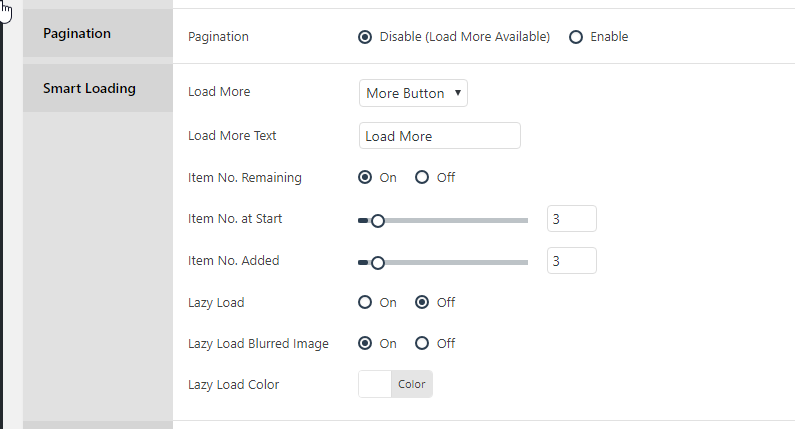Open the More Button dropdown

click(x=413, y=93)
